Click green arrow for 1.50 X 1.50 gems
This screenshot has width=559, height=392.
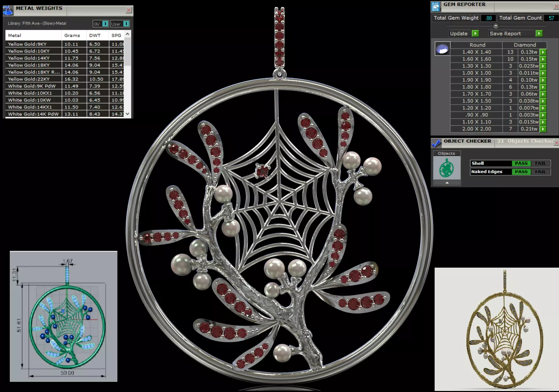click(x=543, y=101)
